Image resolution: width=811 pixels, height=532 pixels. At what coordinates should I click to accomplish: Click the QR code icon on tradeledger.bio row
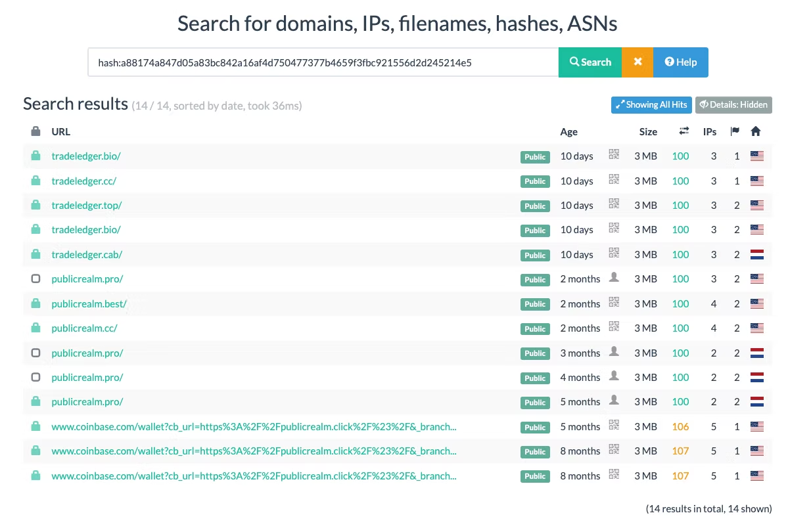coord(614,154)
